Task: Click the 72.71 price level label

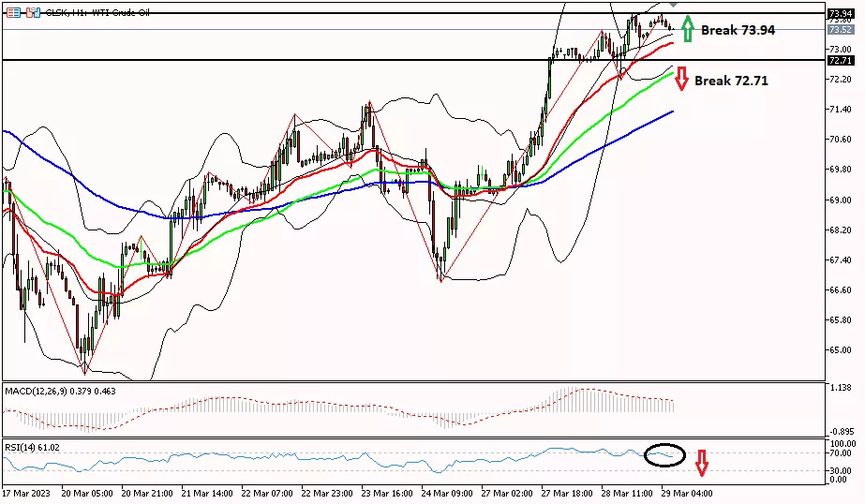Action: [840, 60]
